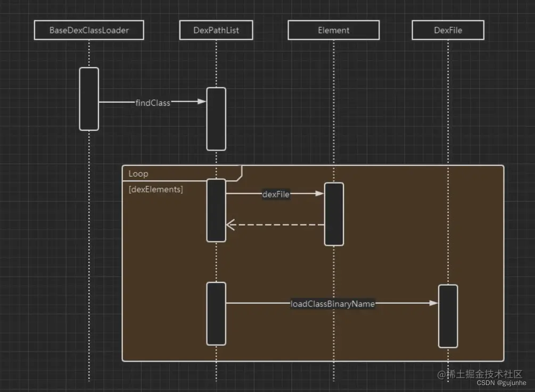Select the DexFile activation bar receiving loadClassBinaryName

448,316
